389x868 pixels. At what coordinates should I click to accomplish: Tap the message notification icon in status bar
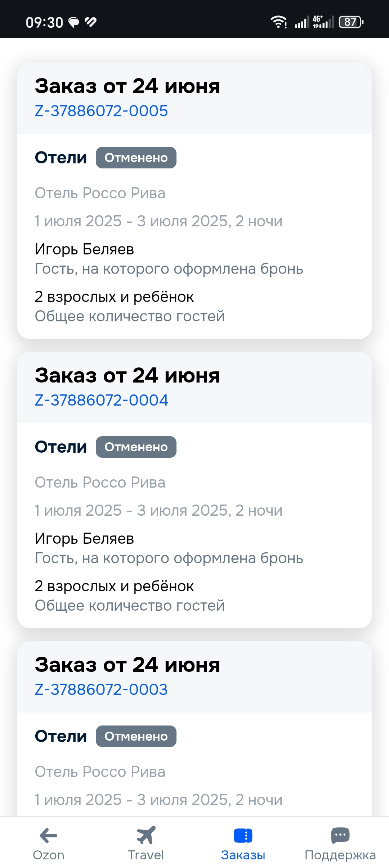coord(74,23)
